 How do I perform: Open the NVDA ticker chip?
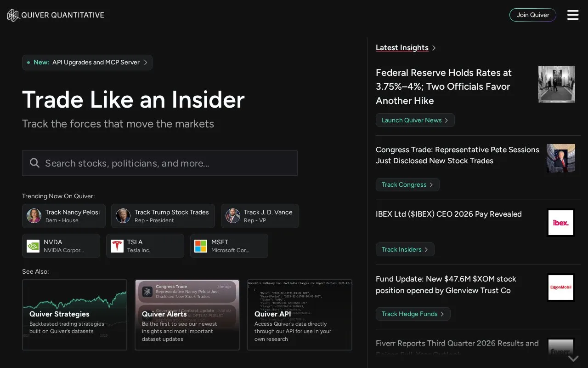tap(61, 246)
